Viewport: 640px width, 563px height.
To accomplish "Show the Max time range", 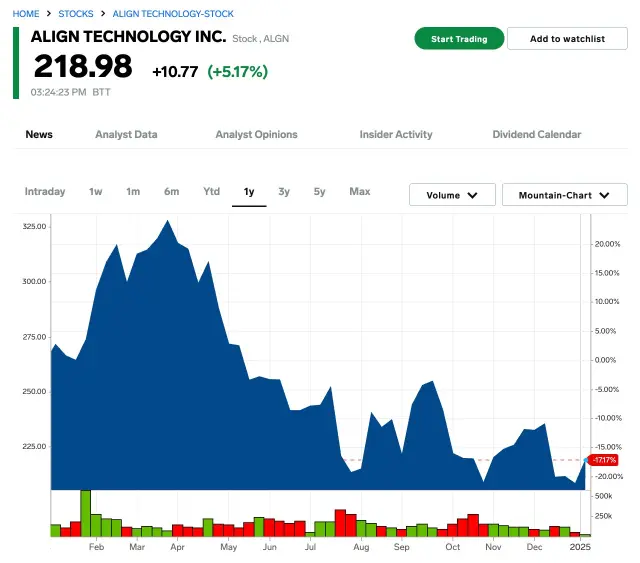I will click(x=360, y=191).
